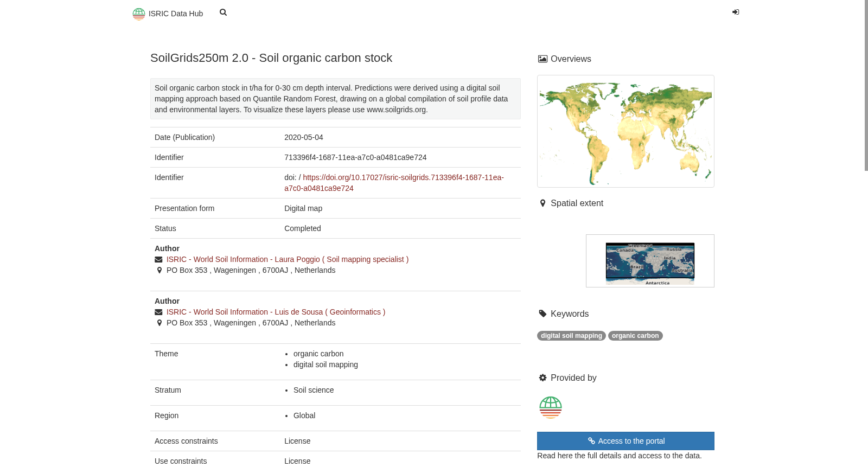Open the search magnifier icon

[x=223, y=12]
